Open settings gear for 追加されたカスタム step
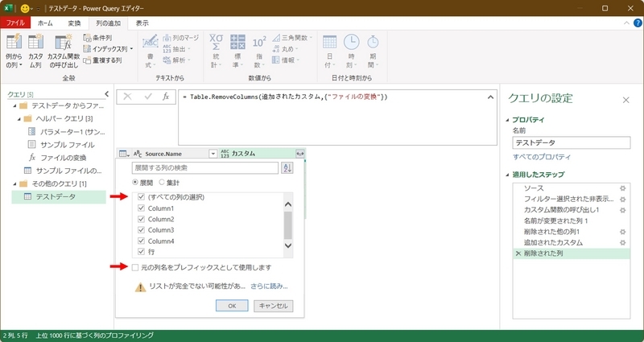644x342 pixels. point(622,243)
